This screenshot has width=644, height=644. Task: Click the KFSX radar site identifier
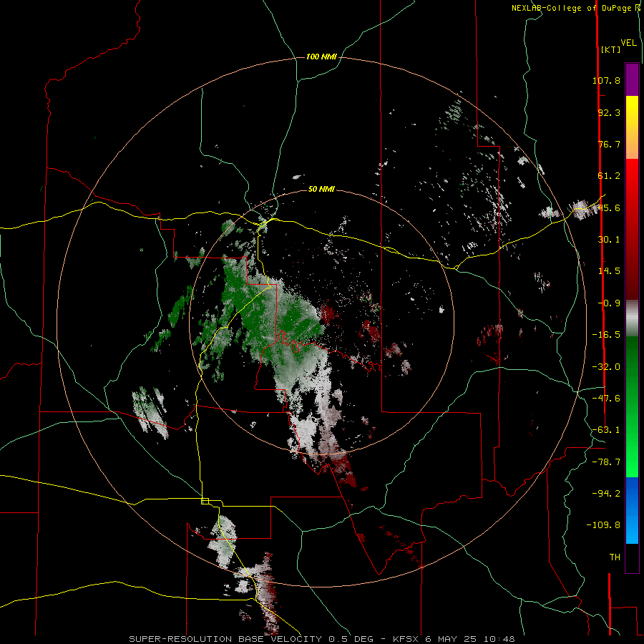[x=406, y=639]
